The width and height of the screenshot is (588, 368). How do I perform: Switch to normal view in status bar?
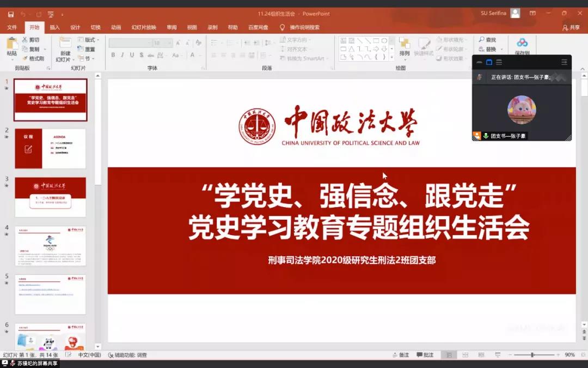point(449,355)
